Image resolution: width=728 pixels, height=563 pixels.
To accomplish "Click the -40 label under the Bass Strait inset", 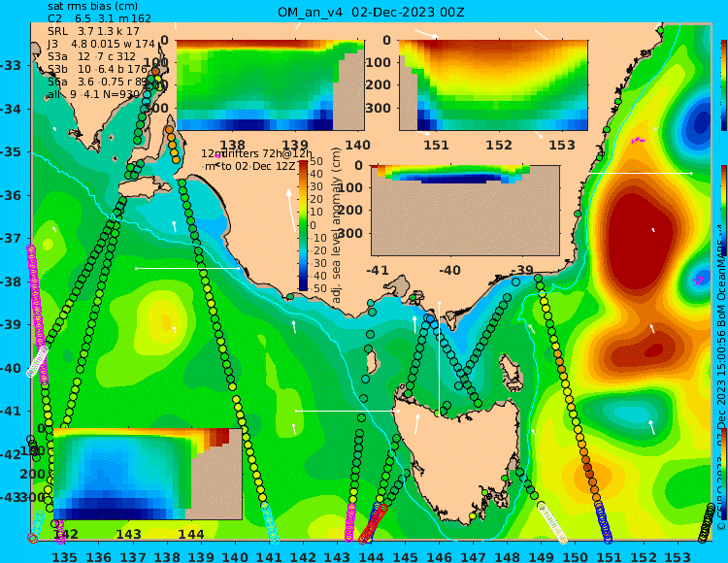I will (x=449, y=270).
